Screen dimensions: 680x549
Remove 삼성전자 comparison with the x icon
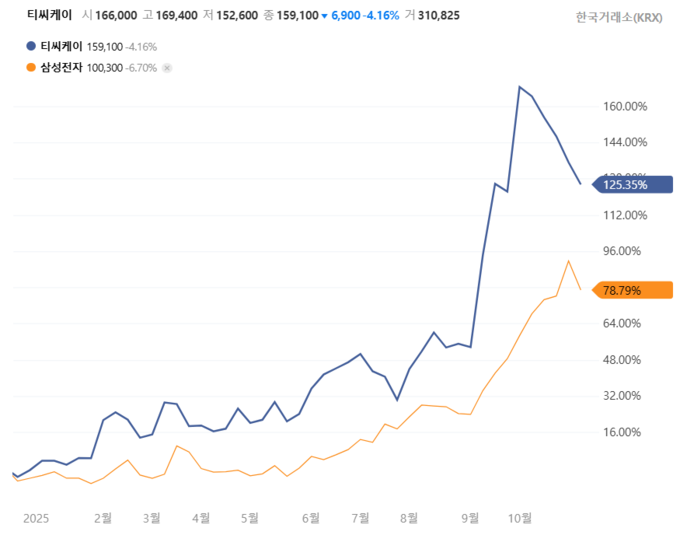pos(167,68)
